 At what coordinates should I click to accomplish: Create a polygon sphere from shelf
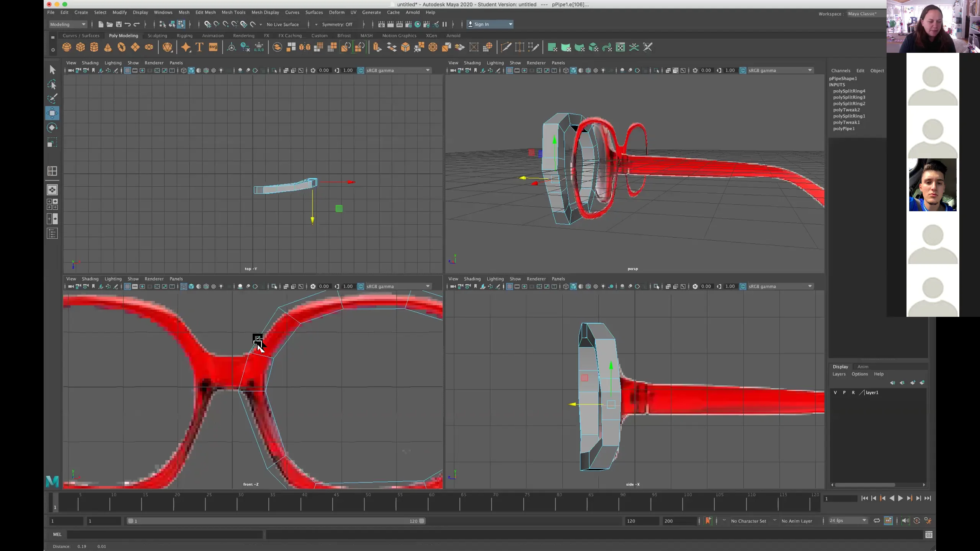(67, 47)
